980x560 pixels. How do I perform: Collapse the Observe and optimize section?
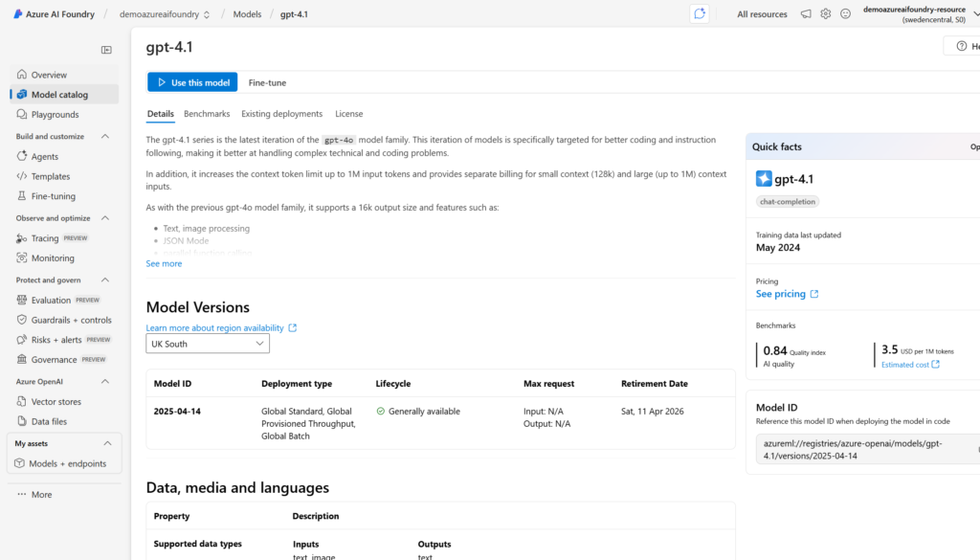pyautogui.click(x=105, y=218)
